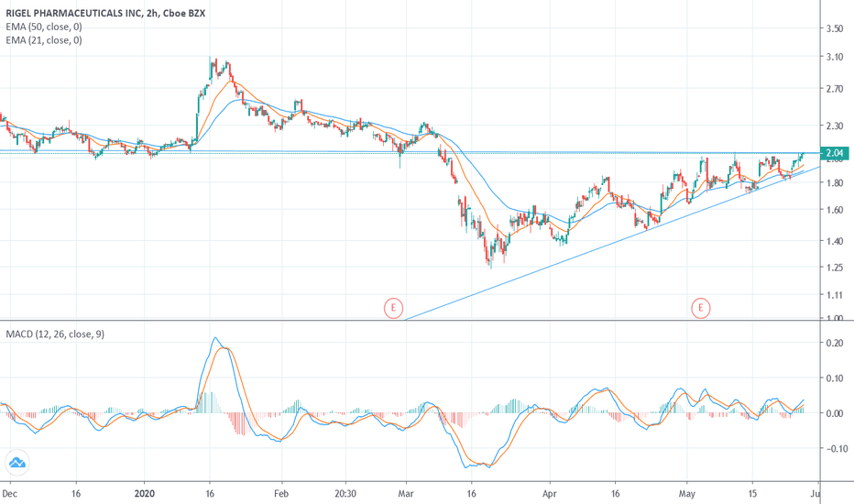
Task: Click the current price label 2.04
Action: point(835,153)
